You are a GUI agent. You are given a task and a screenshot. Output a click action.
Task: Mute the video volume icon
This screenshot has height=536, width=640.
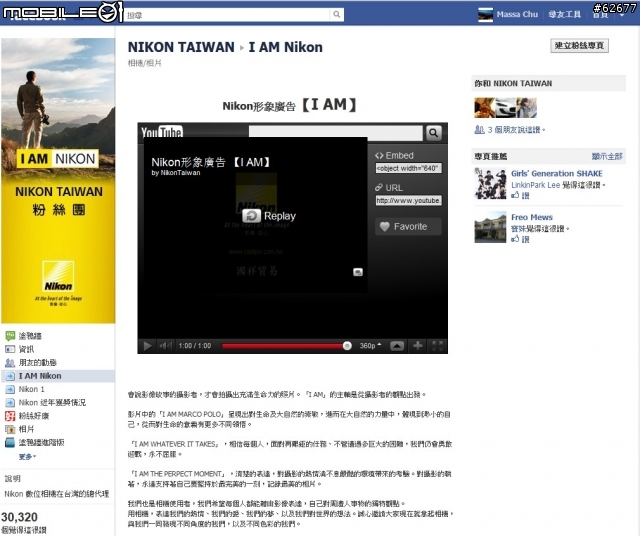pos(166,346)
